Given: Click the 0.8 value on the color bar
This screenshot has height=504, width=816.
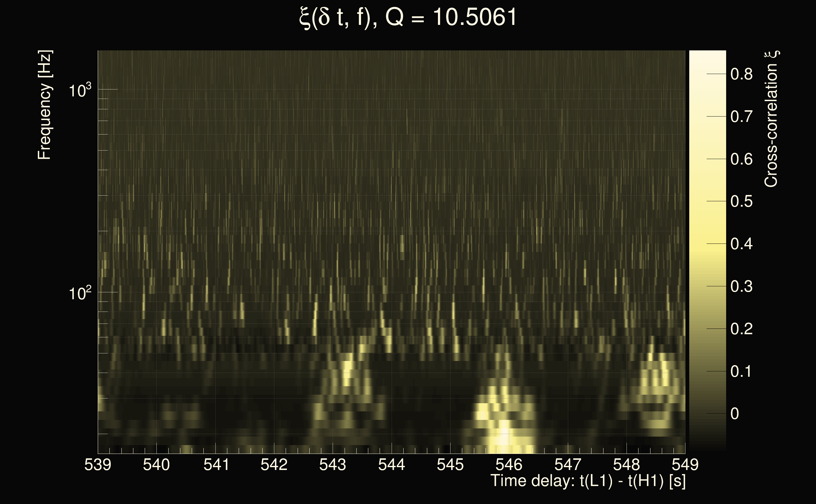Looking at the screenshot, I should (741, 74).
